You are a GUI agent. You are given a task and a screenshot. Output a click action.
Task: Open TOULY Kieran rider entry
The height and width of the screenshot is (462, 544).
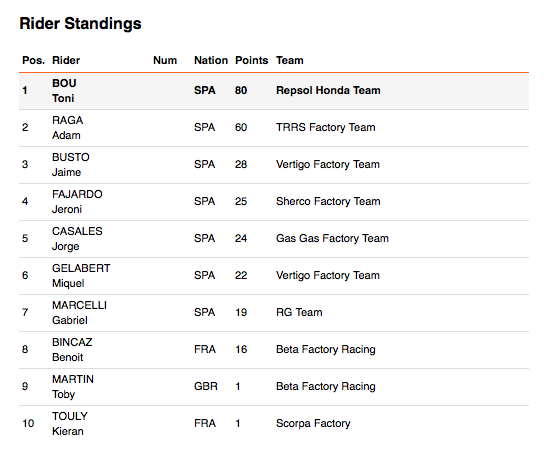point(70,424)
